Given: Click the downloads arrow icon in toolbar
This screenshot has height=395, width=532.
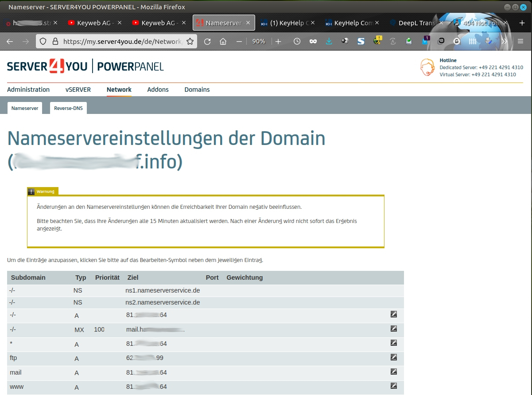Looking at the screenshot, I should point(329,41).
